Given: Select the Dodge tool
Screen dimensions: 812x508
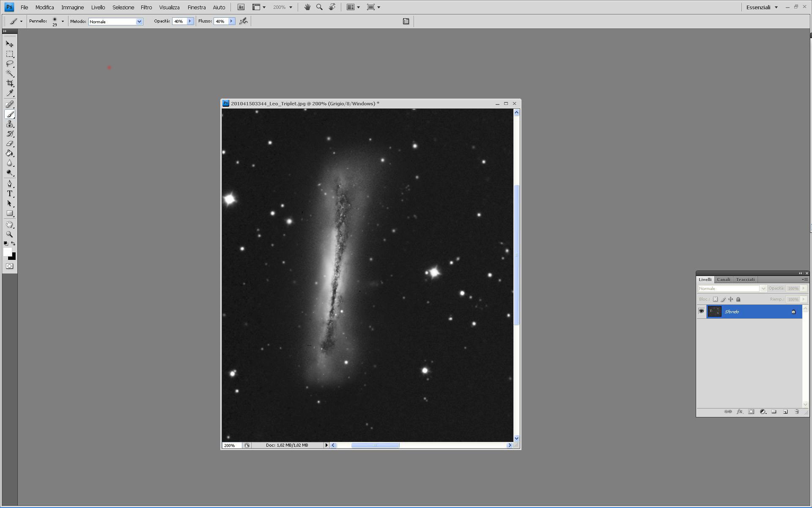Looking at the screenshot, I should tap(10, 173).
